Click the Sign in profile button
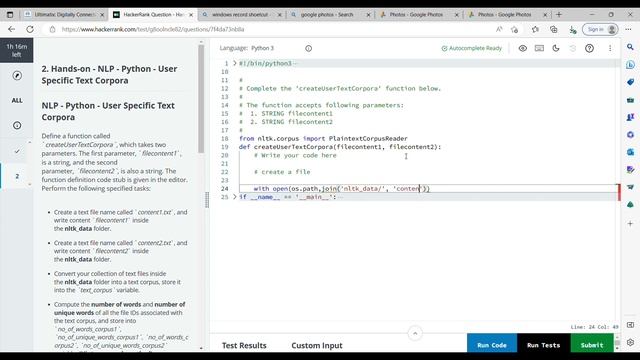The height and width of the screenshot is (360, 640). pyautogui.click(x=600, y=29)
